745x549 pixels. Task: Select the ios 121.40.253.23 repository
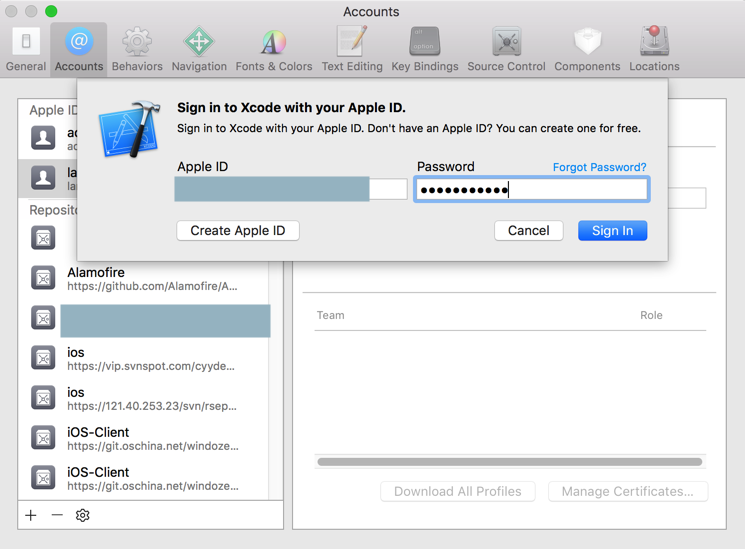click(x=144, y=398)
